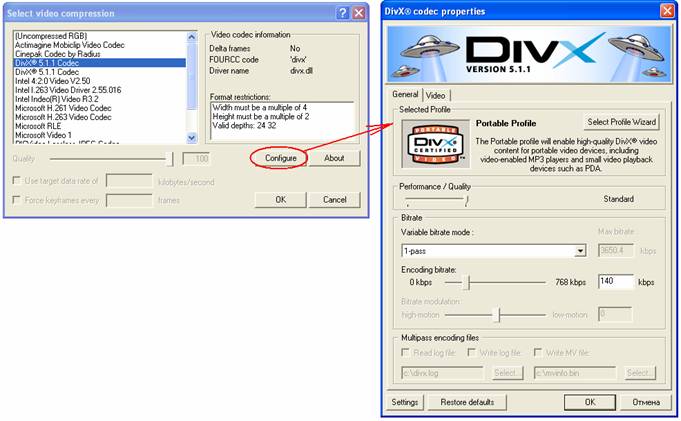681x421 pixels.
Task: Click the target data rate kilobytes field
Action: pyautogui.click(x=129, y=181)
